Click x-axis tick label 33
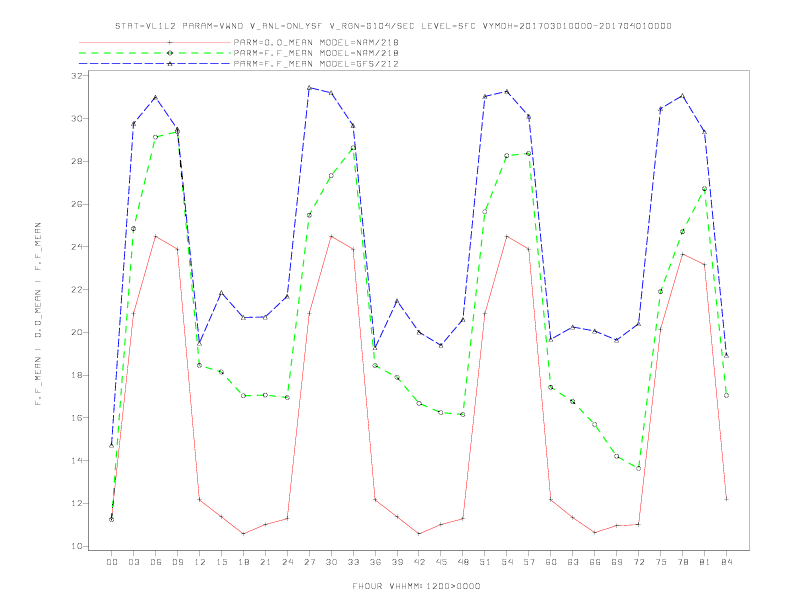Image resolution: width=792 pixels, height=612 pixels. point(354,562)
